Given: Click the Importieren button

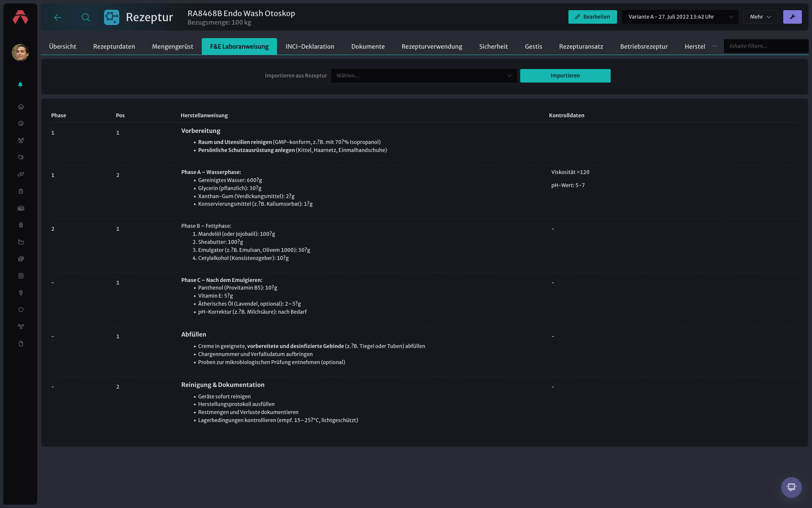Looking at the screenshot, I should tap(565, 76).
